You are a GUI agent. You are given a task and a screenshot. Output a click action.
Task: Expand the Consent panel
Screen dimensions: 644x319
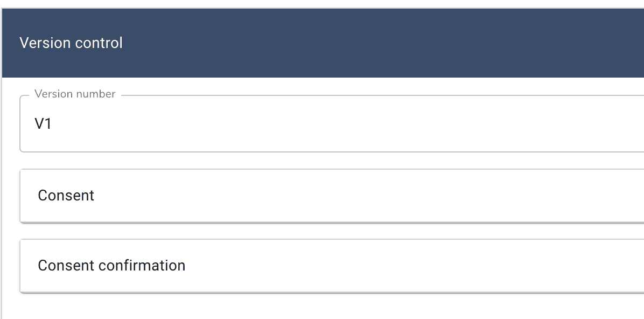323,195
